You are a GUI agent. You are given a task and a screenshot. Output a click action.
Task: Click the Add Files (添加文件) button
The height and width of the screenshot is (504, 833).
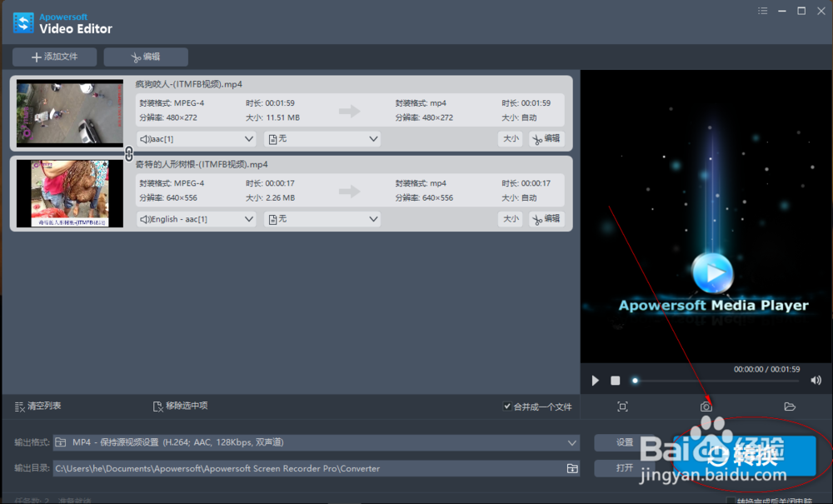55,57
